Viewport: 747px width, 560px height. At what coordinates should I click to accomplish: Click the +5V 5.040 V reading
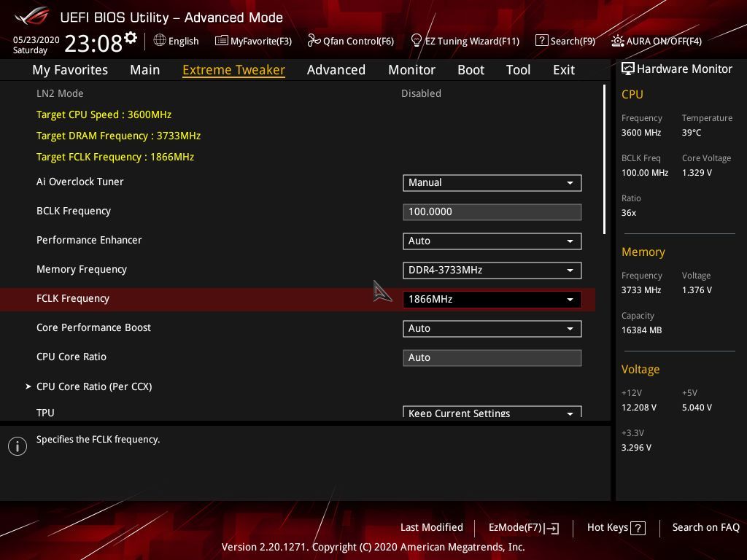point(697,407)
